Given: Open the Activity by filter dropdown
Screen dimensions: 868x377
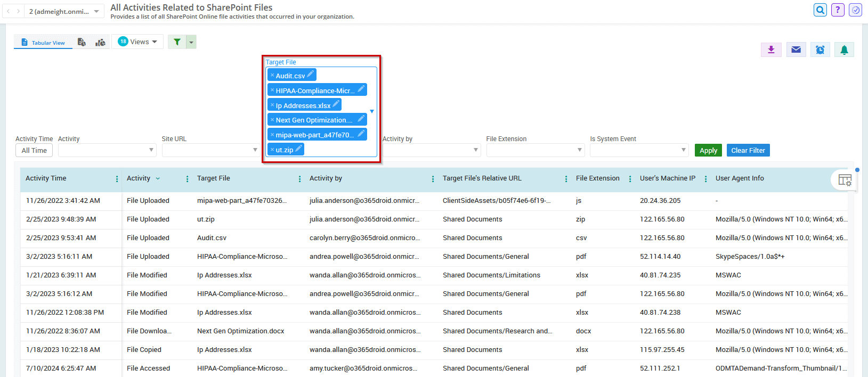Looking at the screenshot, I should click(x=432, y=150).
